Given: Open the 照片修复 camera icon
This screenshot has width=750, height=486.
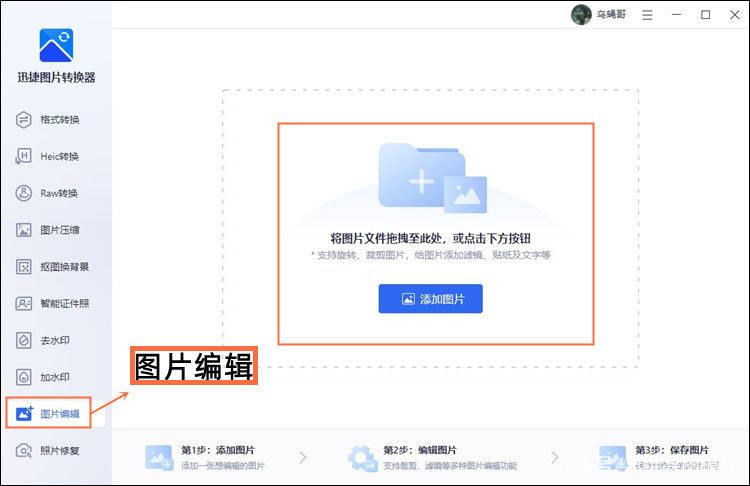Looking at the screenshot, I should [x=23, y=451].
